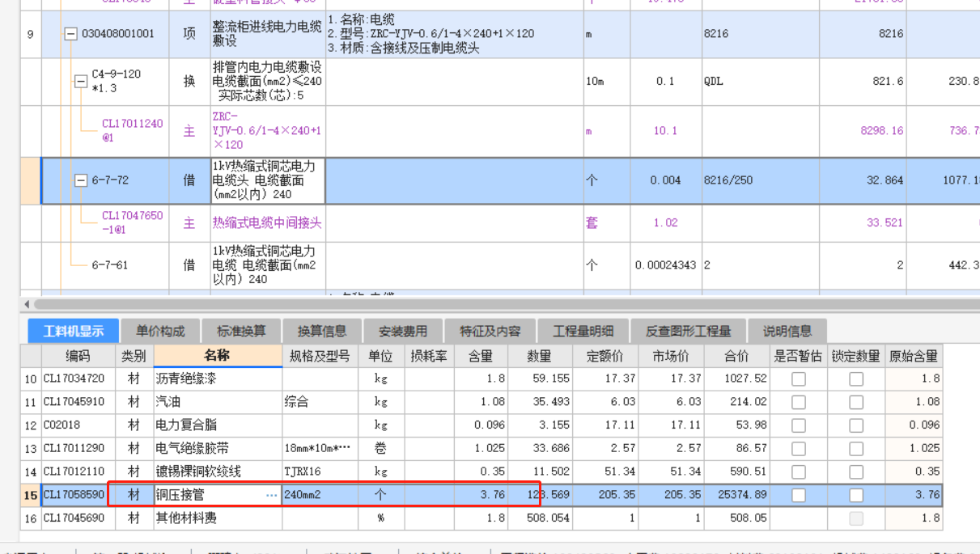Enable 锁定数量 checkbox for 电力复合脂

coord(856,425)
